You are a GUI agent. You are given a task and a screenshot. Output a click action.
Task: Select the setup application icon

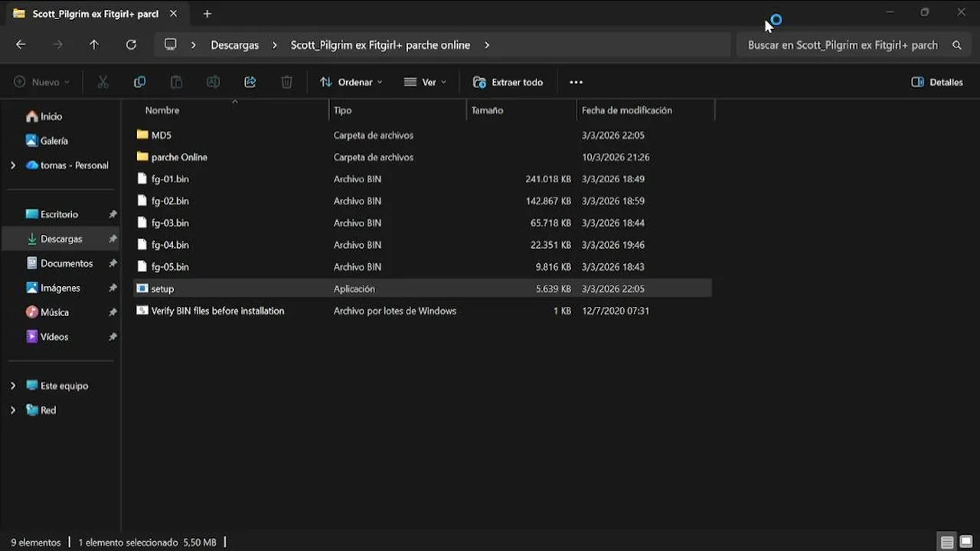(x=142, y=289)
